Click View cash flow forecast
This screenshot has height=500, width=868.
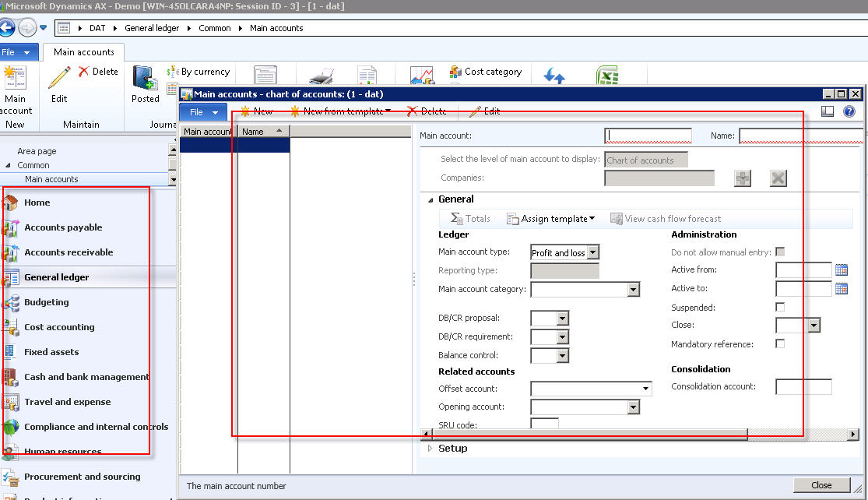[x=666, y=219]
